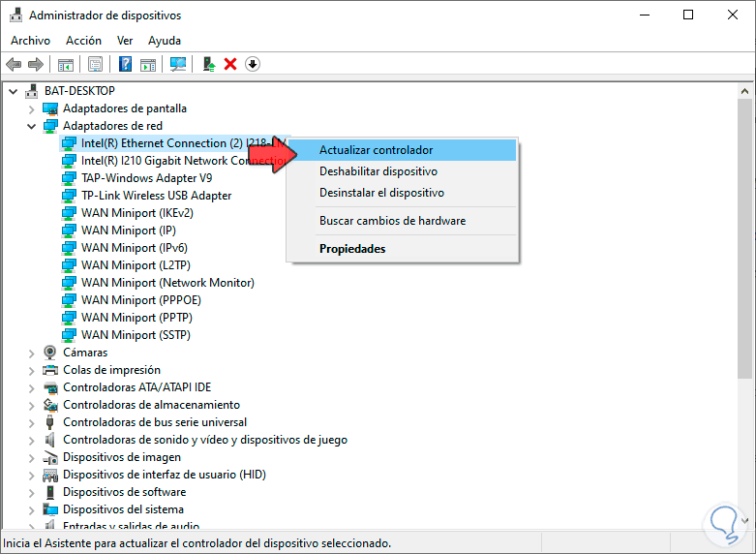Select WAN Miniport (IPv6)
The height and width of the screenshot is (554, 756).
pyautogui.click(x=135, y=248)
